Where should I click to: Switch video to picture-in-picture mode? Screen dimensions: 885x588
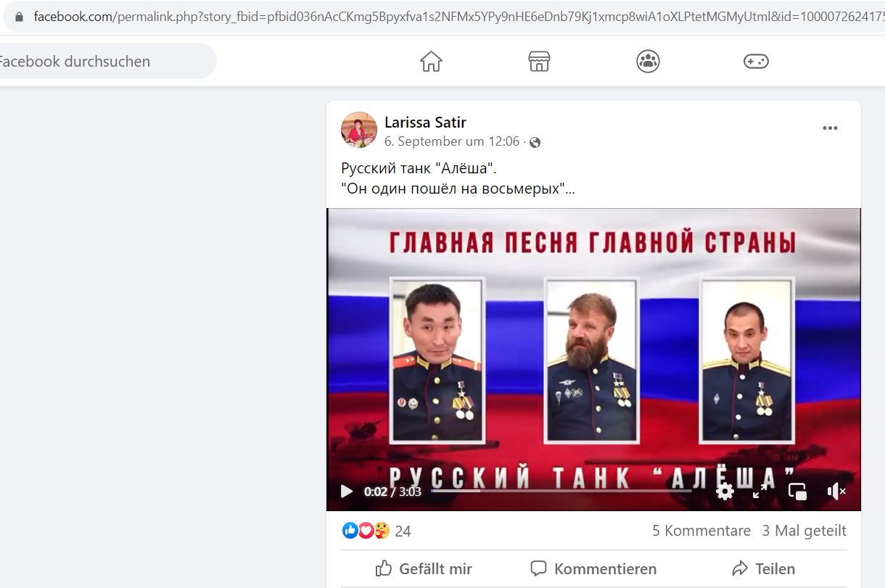[797, 492]
